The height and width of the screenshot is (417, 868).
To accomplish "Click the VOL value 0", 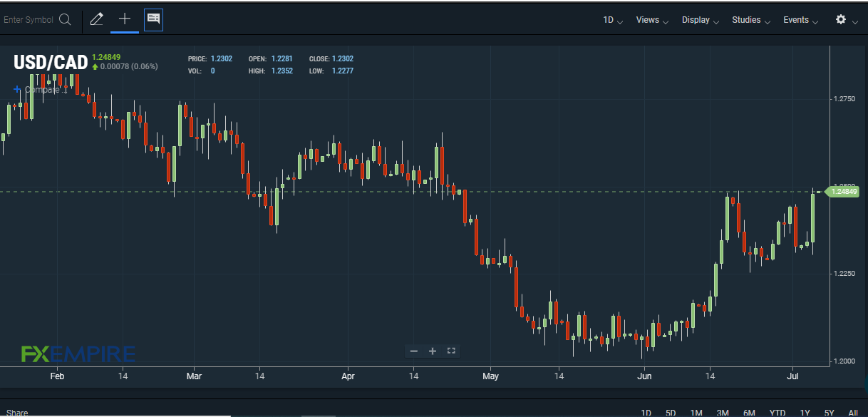I will click(x=212, y=71).
